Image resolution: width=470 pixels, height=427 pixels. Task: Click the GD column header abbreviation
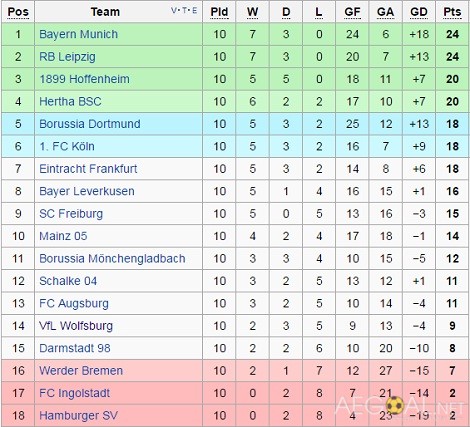[419, 12]
